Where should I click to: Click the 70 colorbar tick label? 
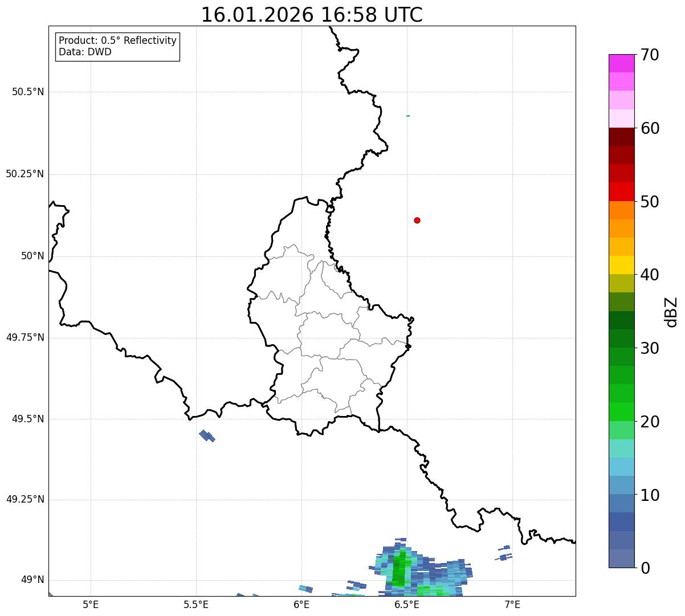650,55
